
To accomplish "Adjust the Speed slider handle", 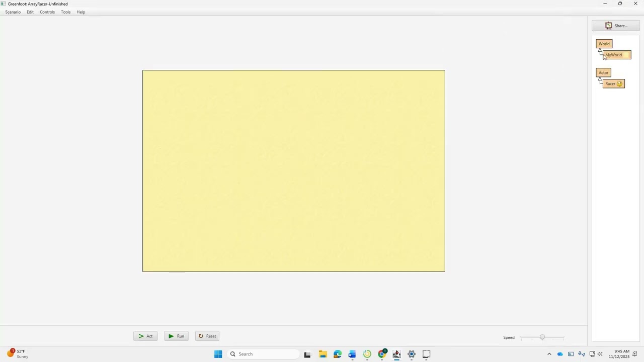I will (x=542, y=337).
